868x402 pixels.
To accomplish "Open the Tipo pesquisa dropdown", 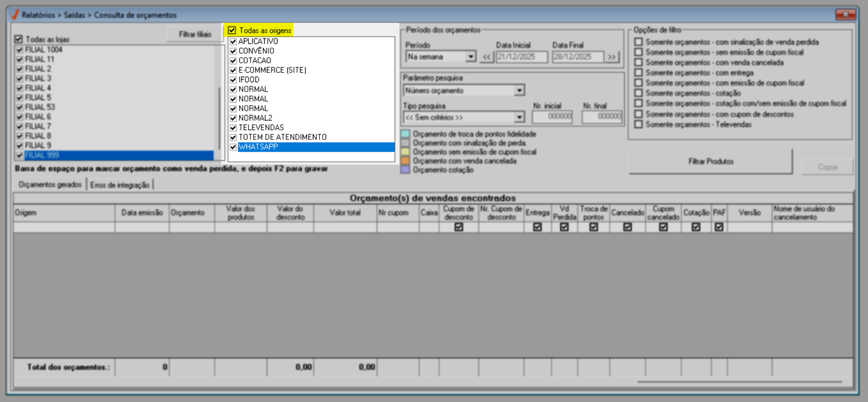I will coord(519,117).
